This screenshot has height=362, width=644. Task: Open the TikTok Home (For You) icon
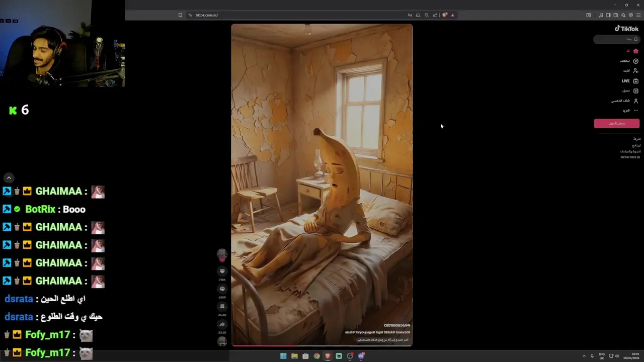pyautogui.click(x=635, y=51)
